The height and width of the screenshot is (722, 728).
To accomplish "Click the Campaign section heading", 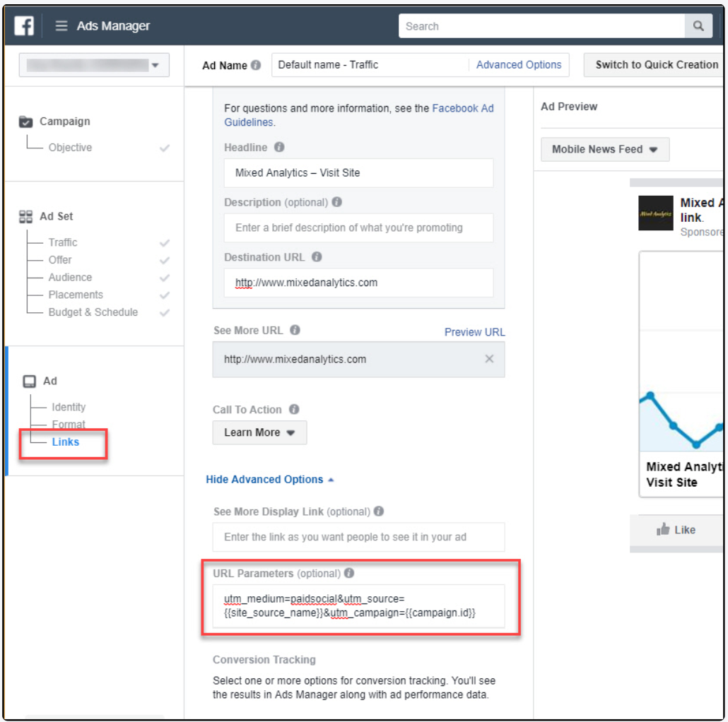I will click(64, 122).
